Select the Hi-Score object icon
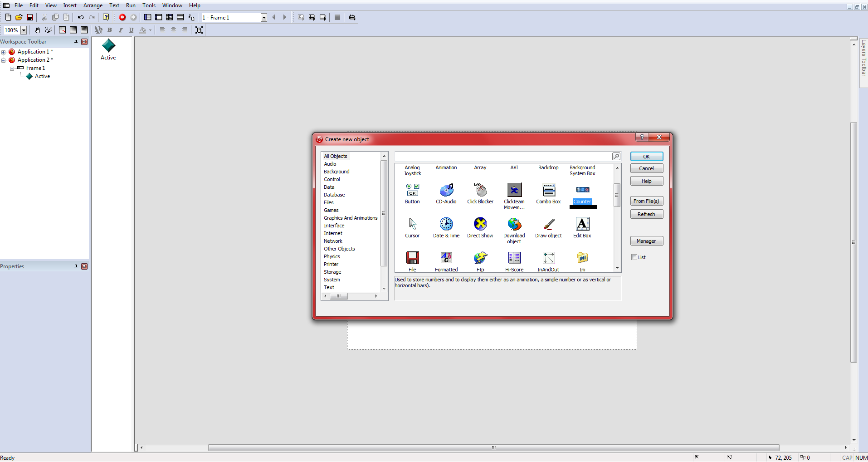The height and width of the screenshot is (462, 868). 514,258
